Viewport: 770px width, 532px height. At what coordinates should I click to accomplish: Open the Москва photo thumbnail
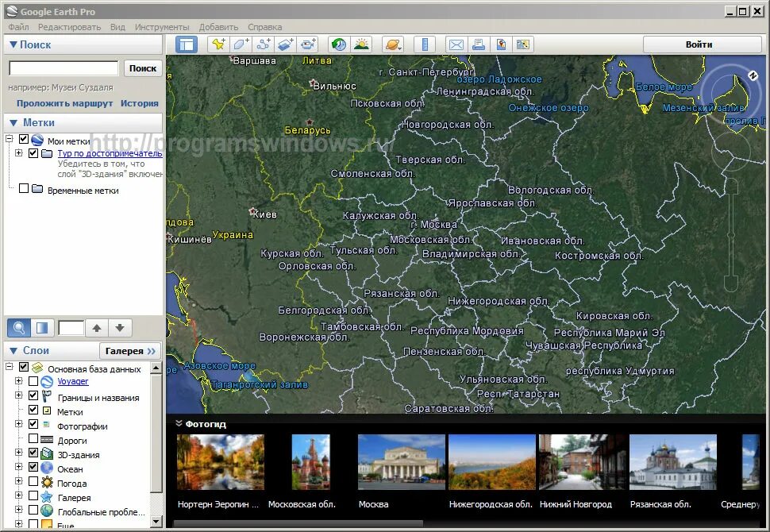(401, 462)
